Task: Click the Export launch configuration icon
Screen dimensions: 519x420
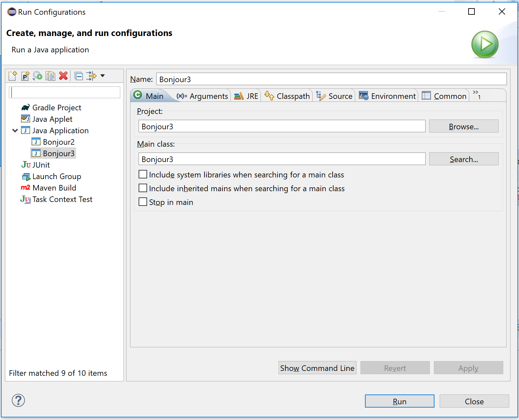Action: click(38, 76)
